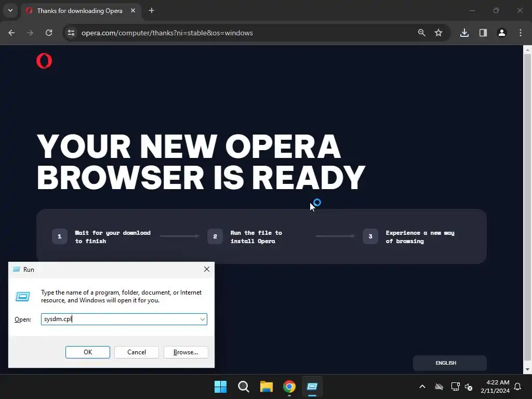Open the Chrome profile menu

502,33
